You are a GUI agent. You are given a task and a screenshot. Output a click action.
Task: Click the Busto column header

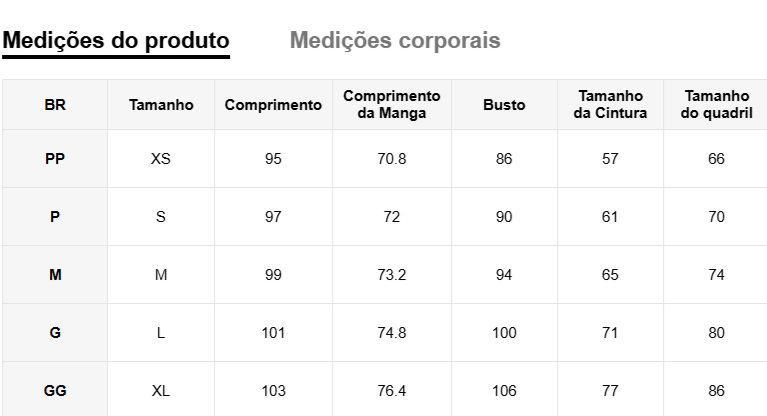point(504,104)
